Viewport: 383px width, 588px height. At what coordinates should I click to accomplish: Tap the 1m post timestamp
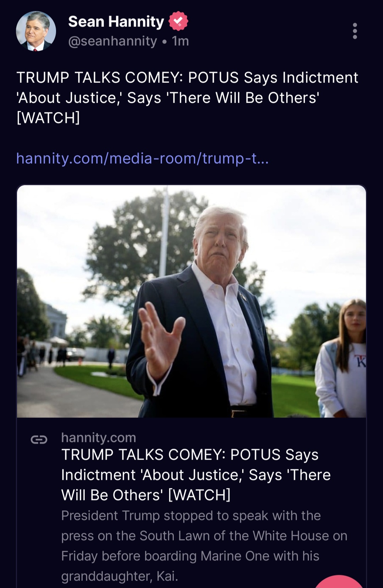(x=181, y=41)
